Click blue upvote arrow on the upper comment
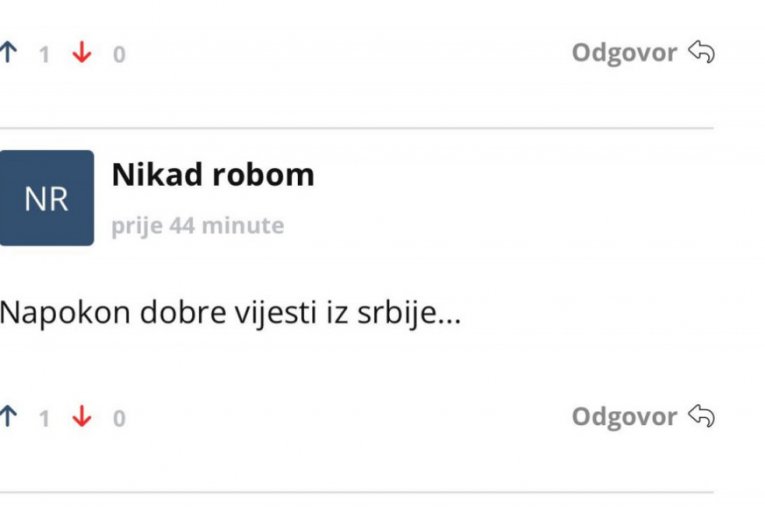Viewport: 765px width, 510px height. tap(8, 52)
